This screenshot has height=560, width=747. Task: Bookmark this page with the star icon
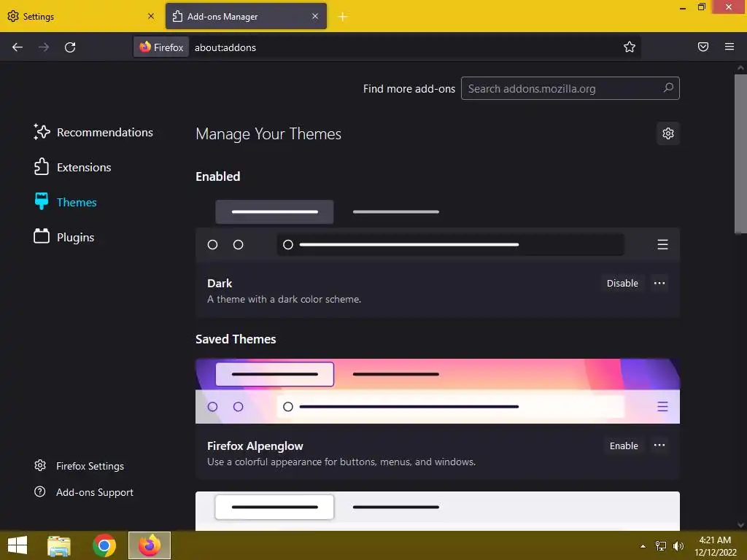630,47
